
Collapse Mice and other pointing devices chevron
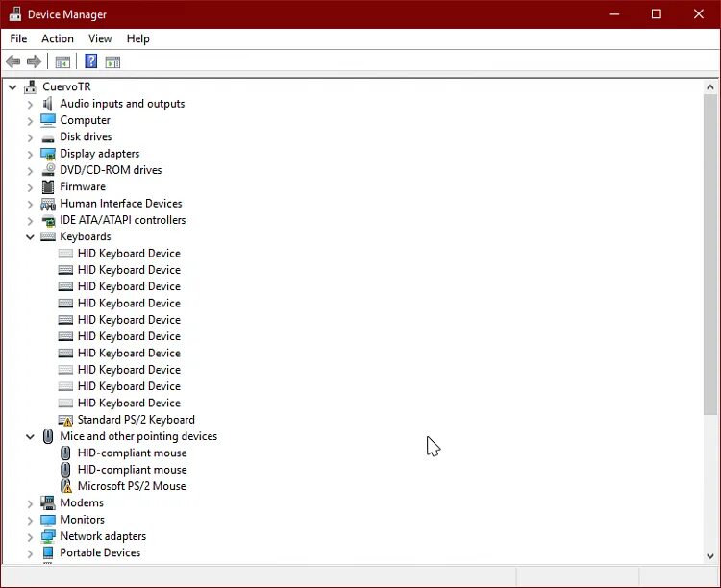(30, 437)
